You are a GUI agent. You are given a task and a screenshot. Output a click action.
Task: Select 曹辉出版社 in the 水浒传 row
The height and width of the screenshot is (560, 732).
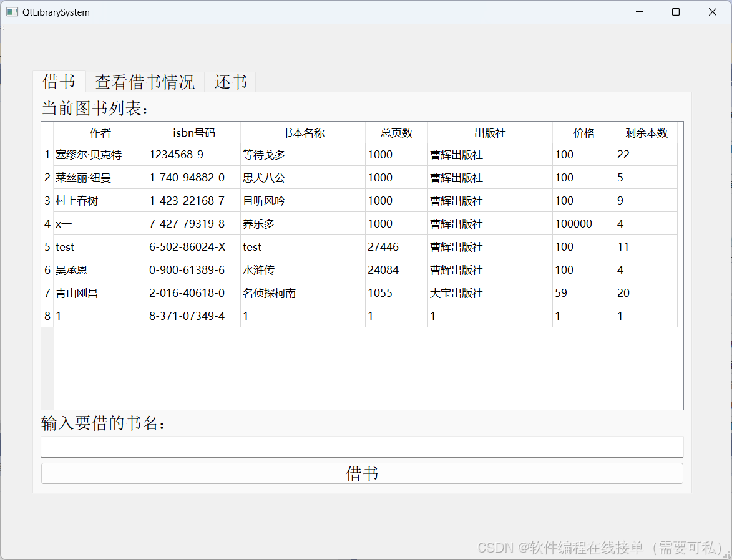(490, 270)
